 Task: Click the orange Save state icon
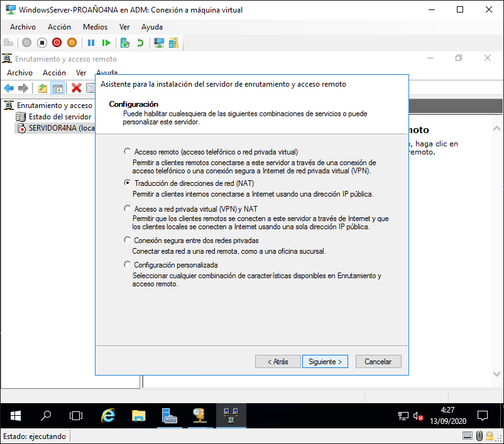(72, 43)
